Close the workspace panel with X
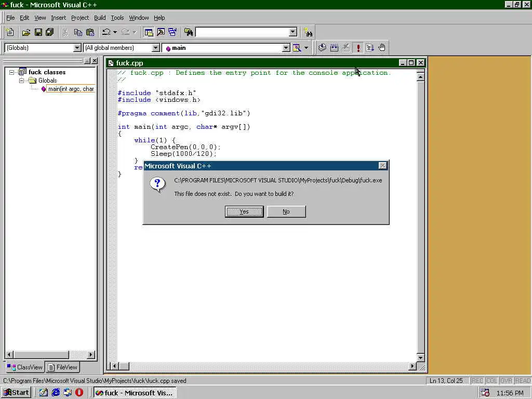 tap(95, 61)
